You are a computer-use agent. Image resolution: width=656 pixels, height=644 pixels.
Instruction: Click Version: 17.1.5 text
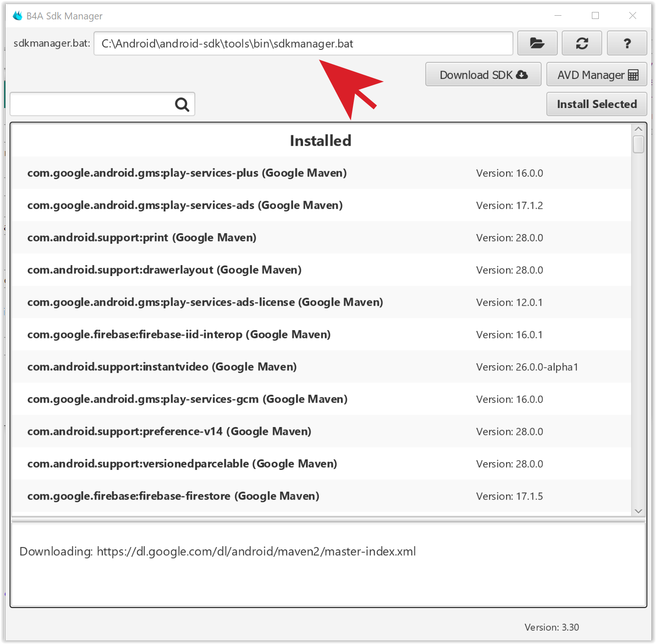point(509,496)
